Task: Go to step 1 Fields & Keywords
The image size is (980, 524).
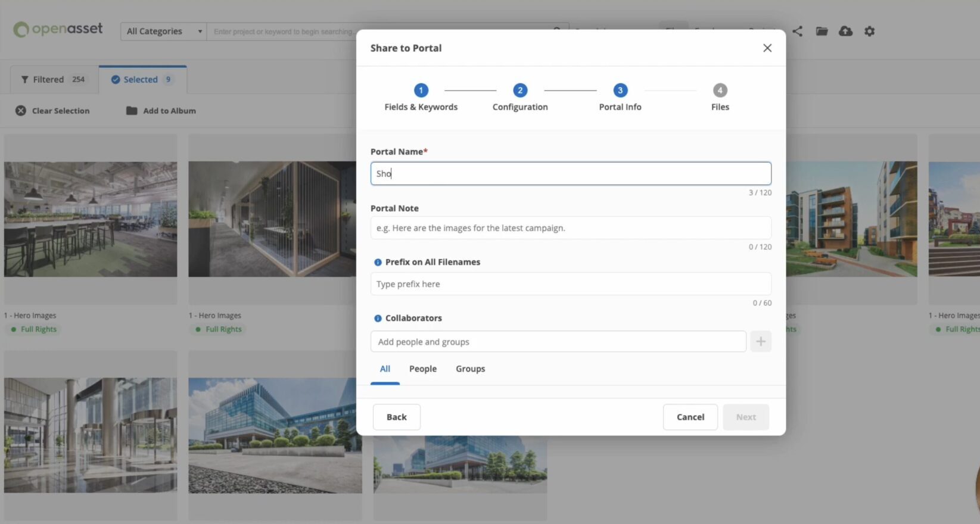Action: point(421,98)
